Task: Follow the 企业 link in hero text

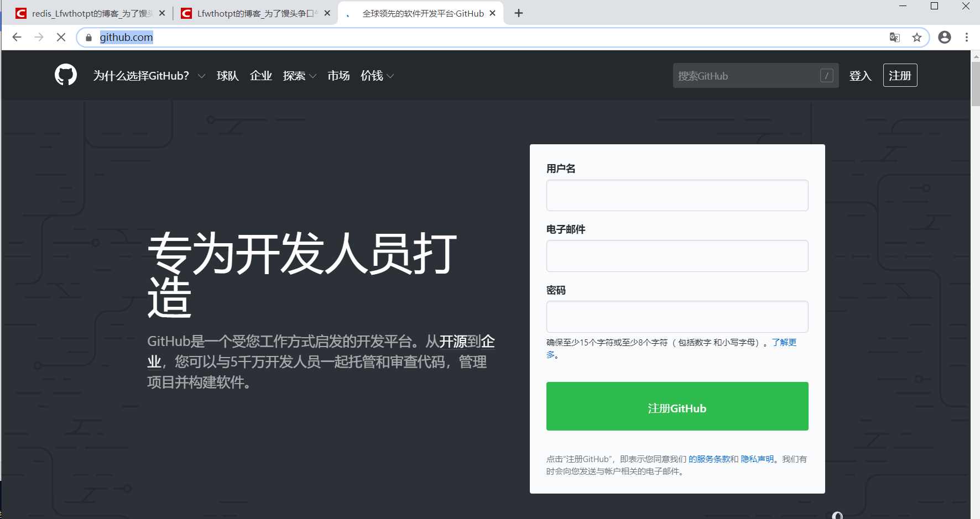Action: 488,342
